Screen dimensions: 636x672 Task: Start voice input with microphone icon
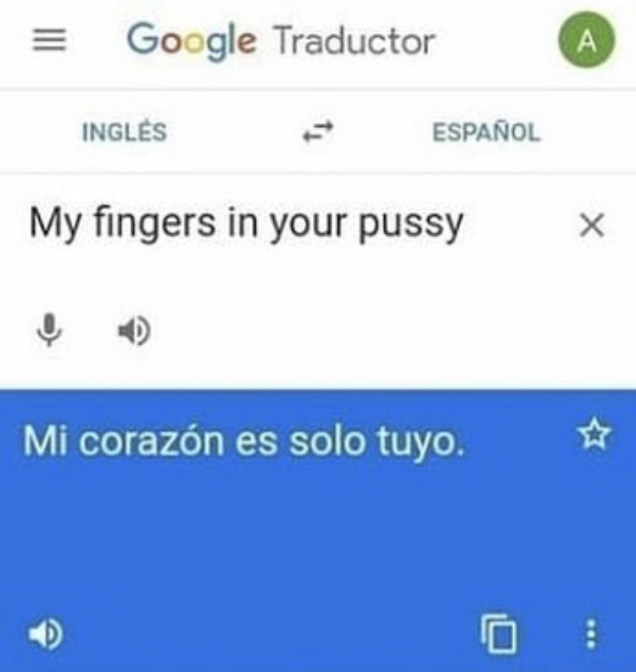(49, 330)
